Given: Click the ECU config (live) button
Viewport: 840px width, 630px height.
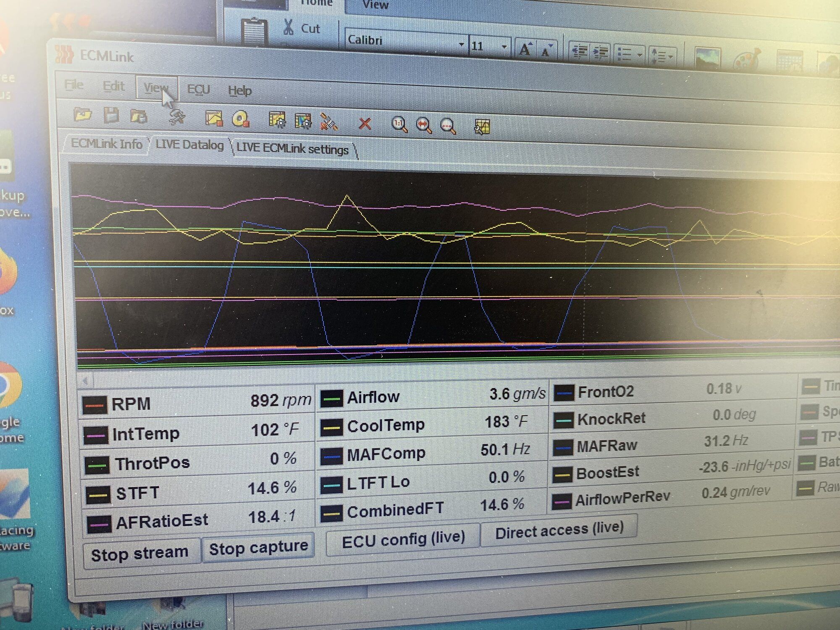Looking at the screenshot, I should [x=403, y=540].
